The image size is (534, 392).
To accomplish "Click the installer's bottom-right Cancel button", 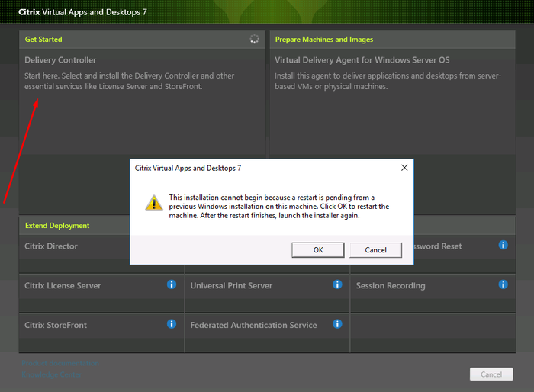I will (x=491, y=374).
